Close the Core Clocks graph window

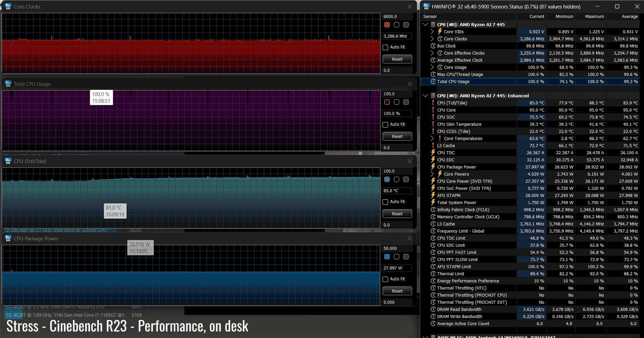[410, 6]
